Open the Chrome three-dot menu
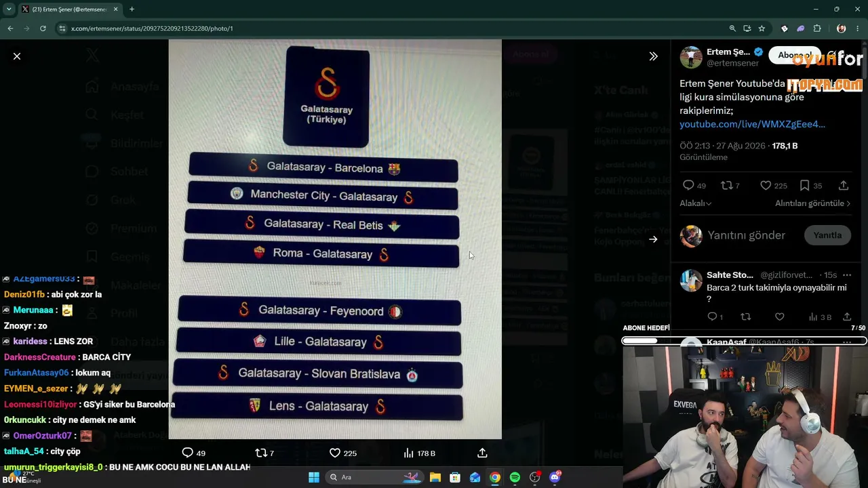868x488 pixels. coord(859,28)
